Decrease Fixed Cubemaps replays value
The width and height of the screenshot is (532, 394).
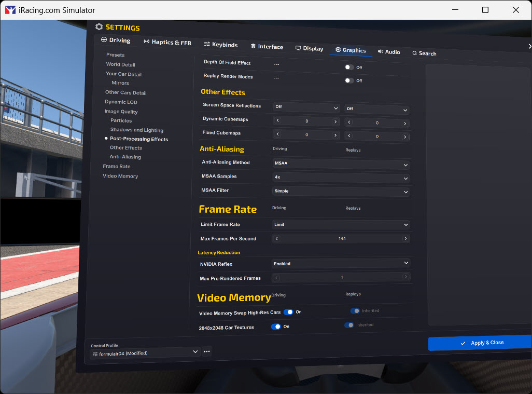349,136
